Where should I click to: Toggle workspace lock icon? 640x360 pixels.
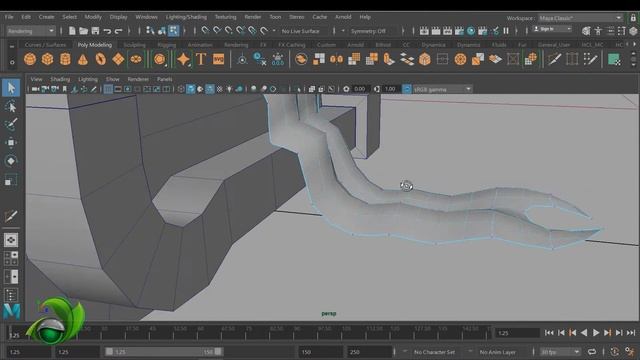pyautogui.click(x=633, y=18)
